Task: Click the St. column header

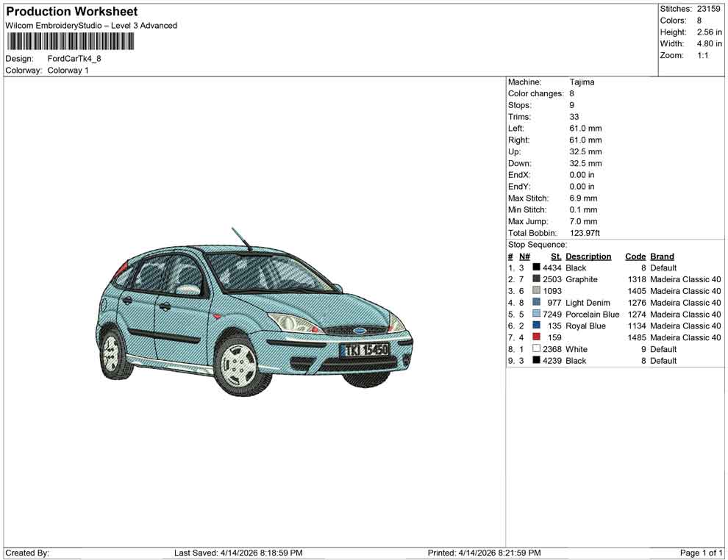Action: pyautogui.click(x=556, y=256)
